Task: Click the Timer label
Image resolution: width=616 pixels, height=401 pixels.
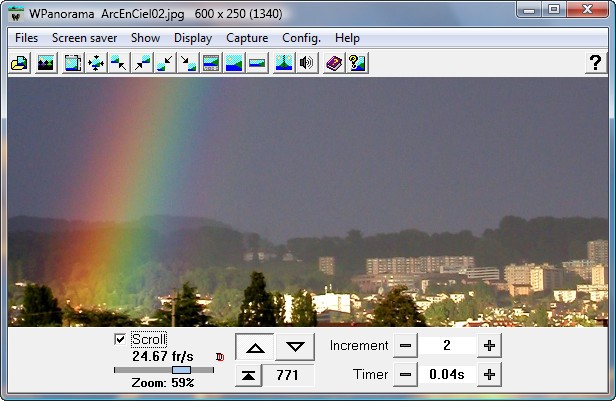Action: 370,375
